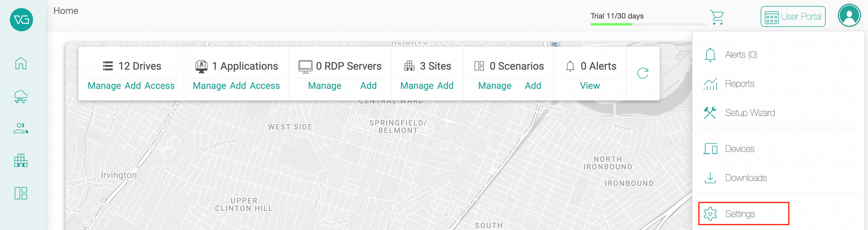
Task: Click Add under 0 RDP Servers
Action: click(x=368, y=86)
